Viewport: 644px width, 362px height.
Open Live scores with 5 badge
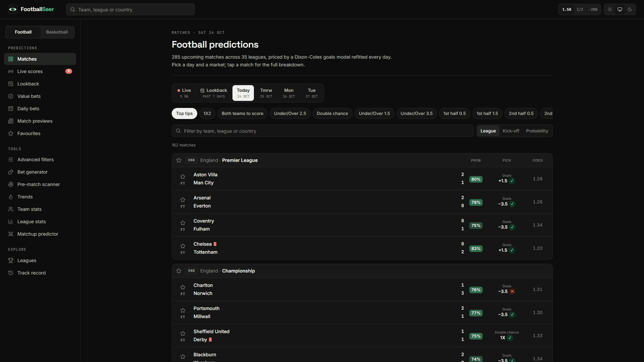coord(40,71)
